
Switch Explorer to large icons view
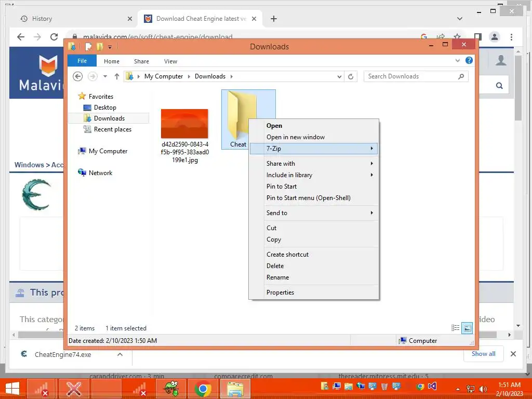[x=467, y=328]
